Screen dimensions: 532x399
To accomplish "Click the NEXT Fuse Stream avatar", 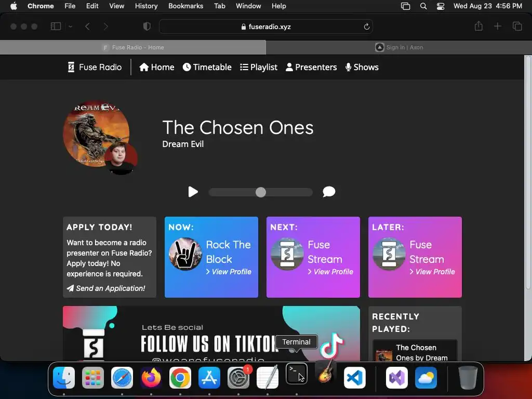I will click(287, 254).
